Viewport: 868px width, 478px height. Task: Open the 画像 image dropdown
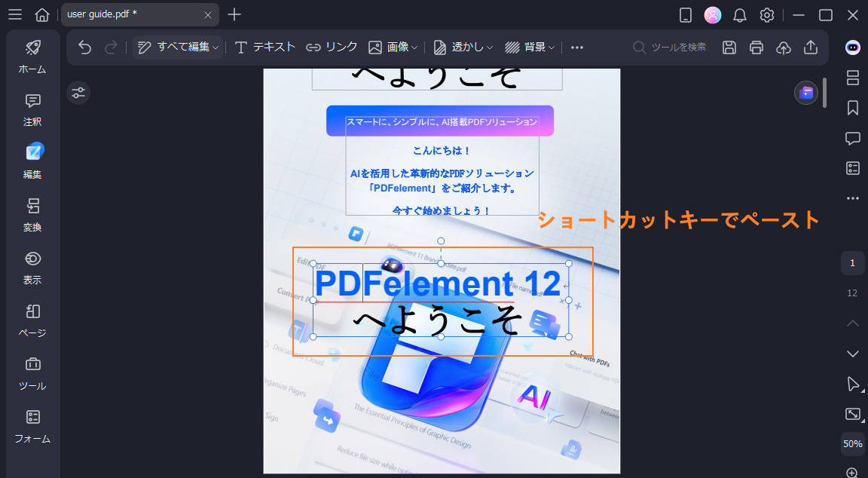393,47
